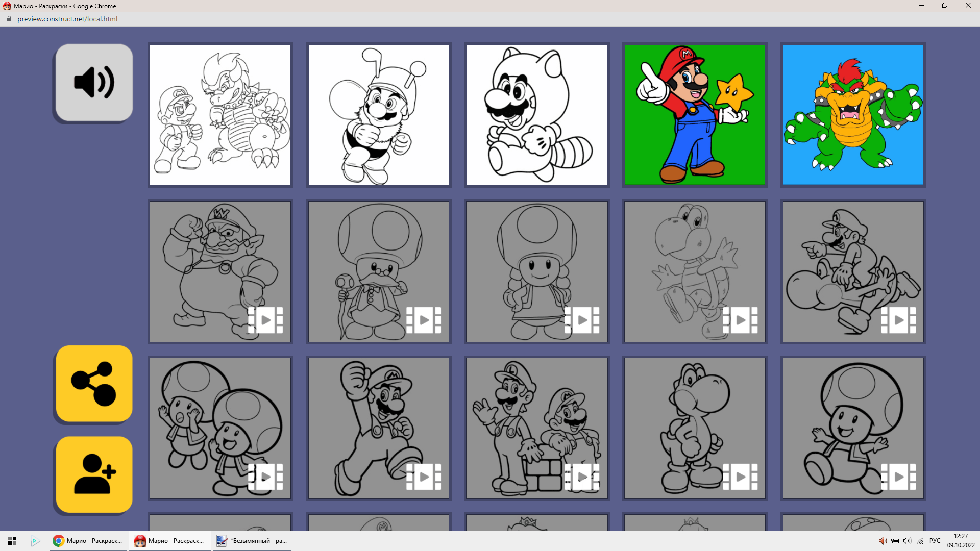Click video icon on Mario riding Yoshi
This screenshot has width=980, height=551.
(898, 320)
